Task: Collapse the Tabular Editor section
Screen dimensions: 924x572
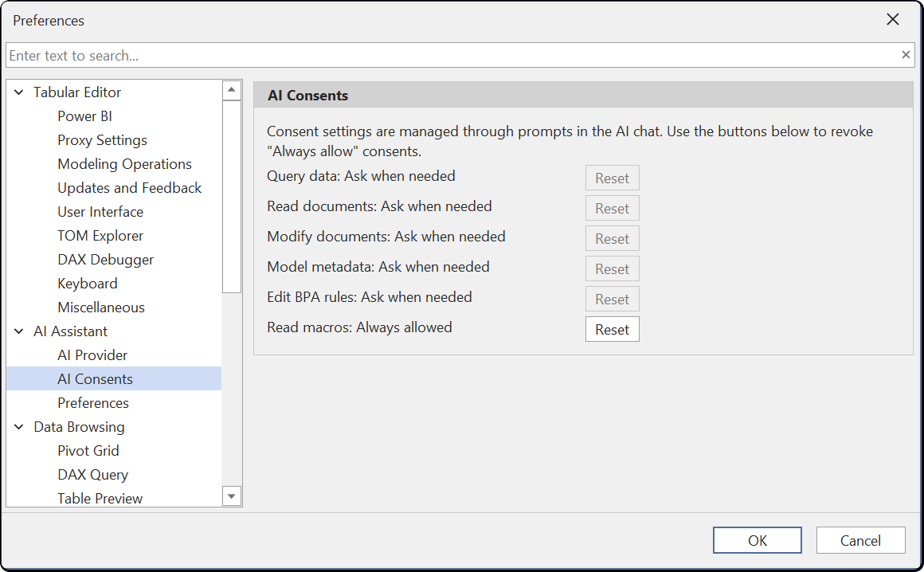Action: tap(18, 92)
